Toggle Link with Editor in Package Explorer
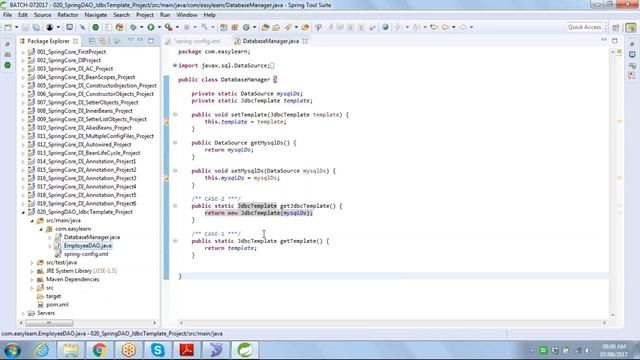 (x=103, y=41)
